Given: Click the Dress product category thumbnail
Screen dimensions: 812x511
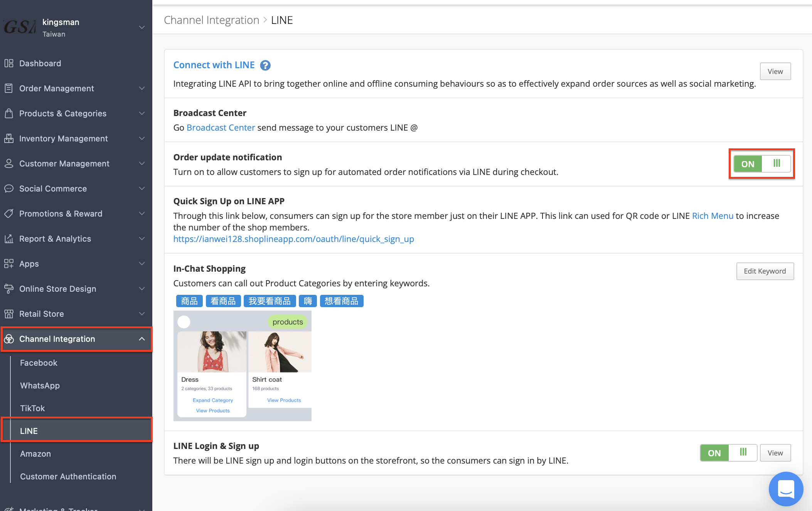Looking at the screenshot, I should pyautogui.click(x=212, y=351).
